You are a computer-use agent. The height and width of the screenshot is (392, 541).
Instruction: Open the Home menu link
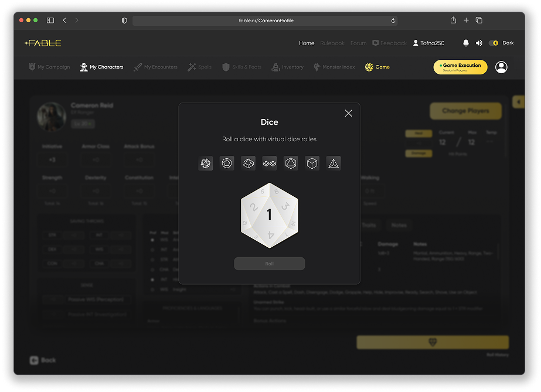tap(307, 43)
